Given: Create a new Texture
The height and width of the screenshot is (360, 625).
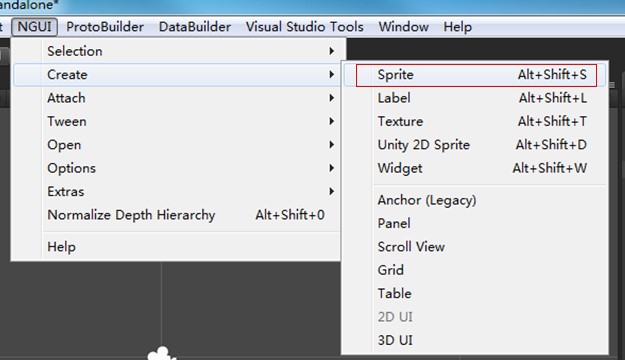Looking at the screenshot, I should pyautogui.click(x=475, y=121).
